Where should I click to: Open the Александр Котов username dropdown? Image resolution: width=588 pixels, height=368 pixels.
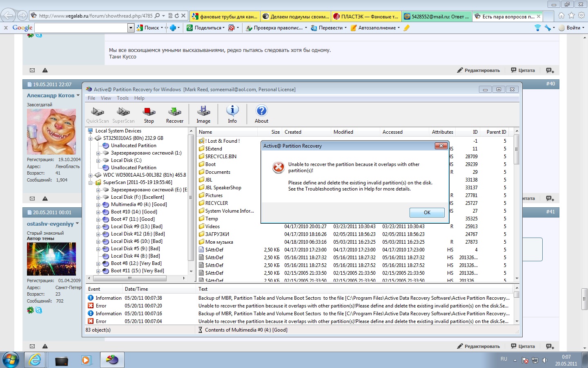coord(78,96)
